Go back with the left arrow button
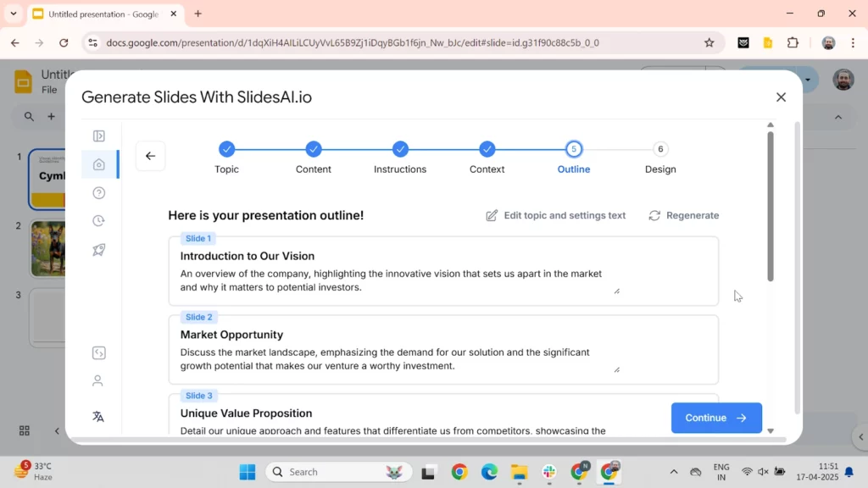868x488 pixels. tap(150, 156)
